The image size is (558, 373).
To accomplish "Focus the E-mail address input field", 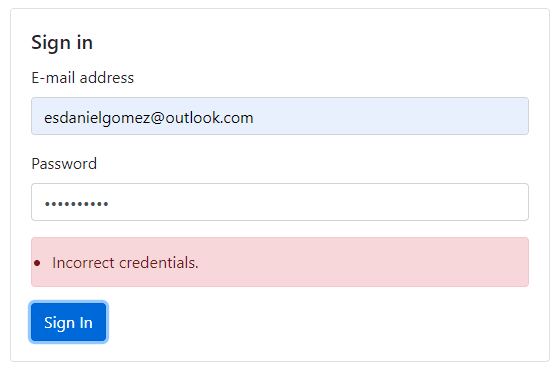I will 280,116.
